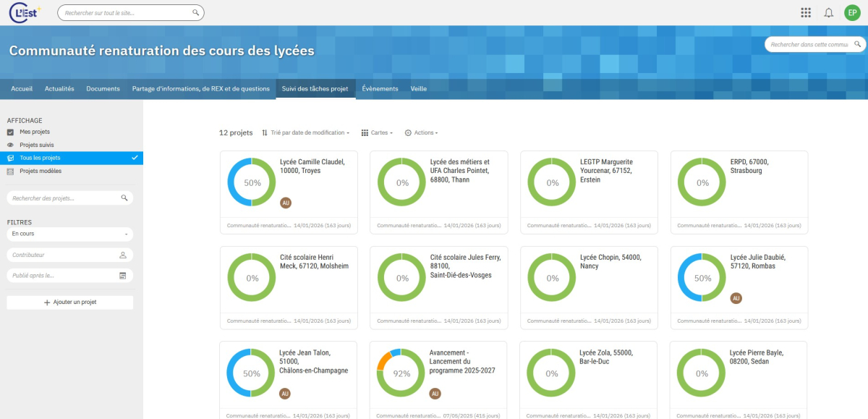Click the Rechercher des projets field
868x419 pixels.
click(70, 198)
